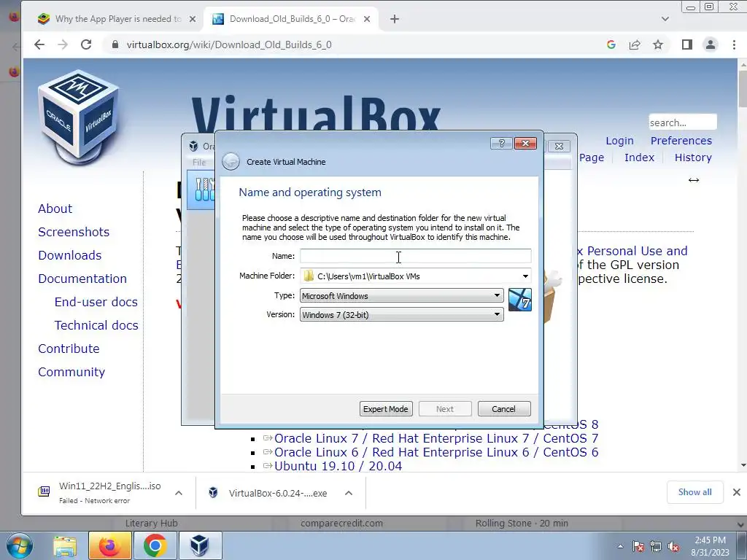
Task: Open a new browser tab
Action: [395, 19]
